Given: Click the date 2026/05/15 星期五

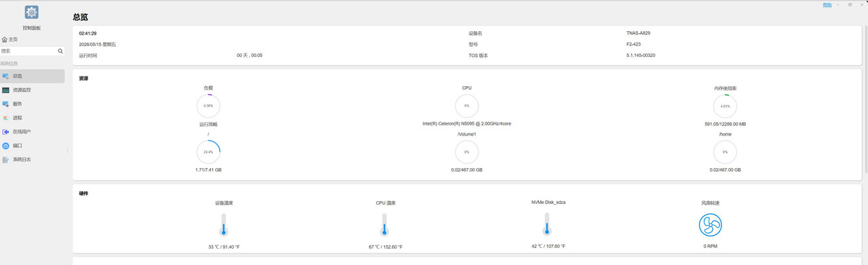Looking at the screenshot, I should tap(98, 44).
